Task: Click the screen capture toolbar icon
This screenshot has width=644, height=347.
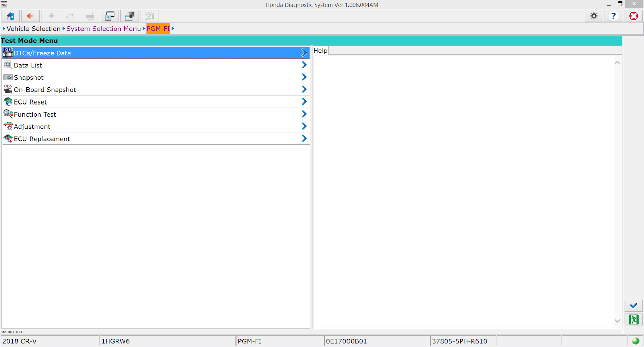Action: (x=110, y=16)
